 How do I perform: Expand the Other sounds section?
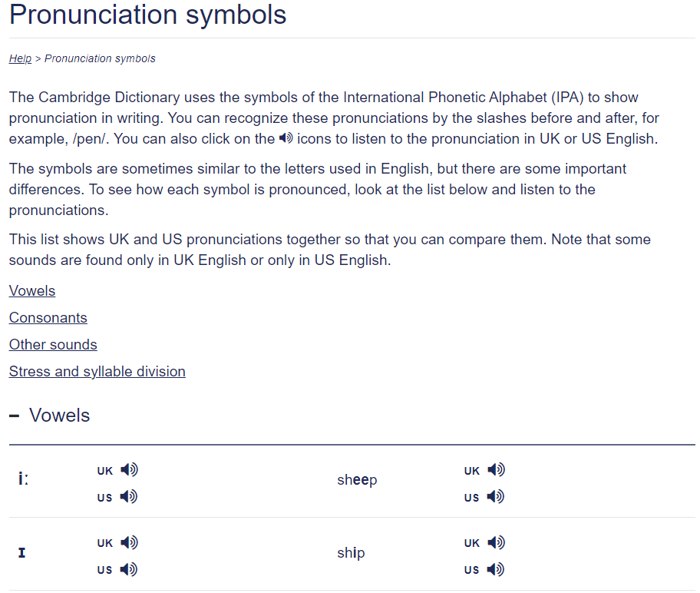click(x=53, y=344)
